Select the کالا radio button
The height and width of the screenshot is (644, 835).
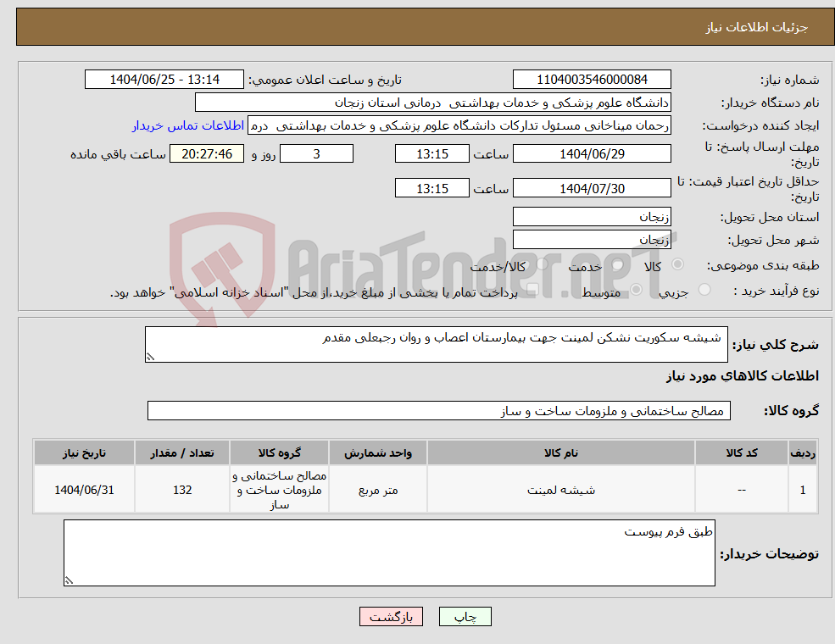678,265
